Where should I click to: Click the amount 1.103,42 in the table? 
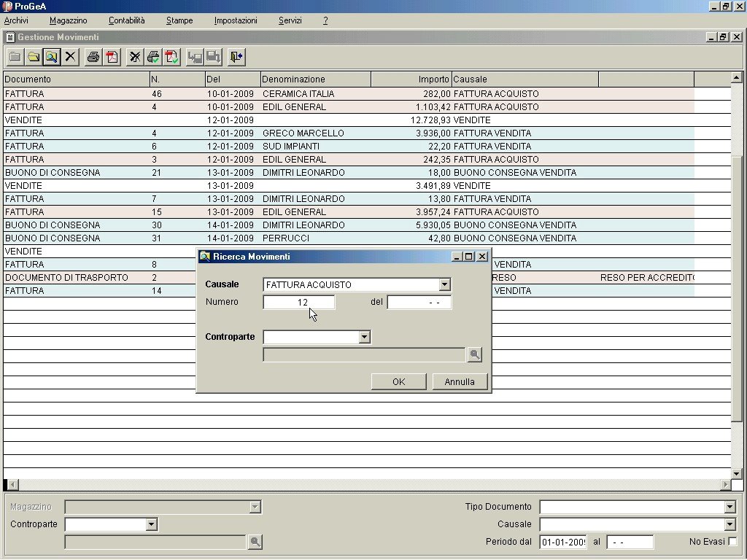tap(433, 107)
